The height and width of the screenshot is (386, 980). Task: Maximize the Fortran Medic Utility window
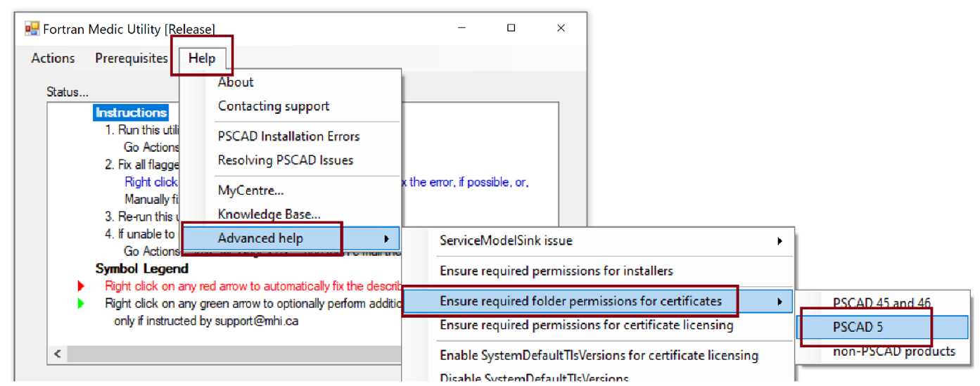(x=511, y=28)
